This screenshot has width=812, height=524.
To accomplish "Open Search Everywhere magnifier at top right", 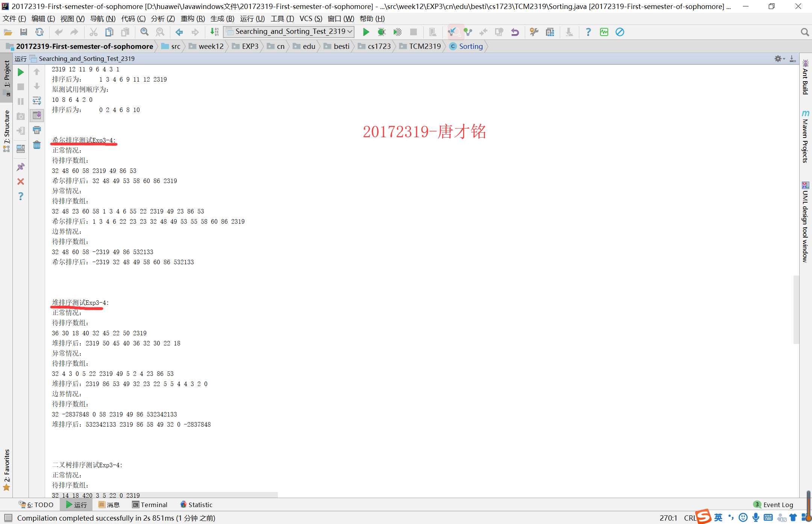I will click(x=804, y=32).
